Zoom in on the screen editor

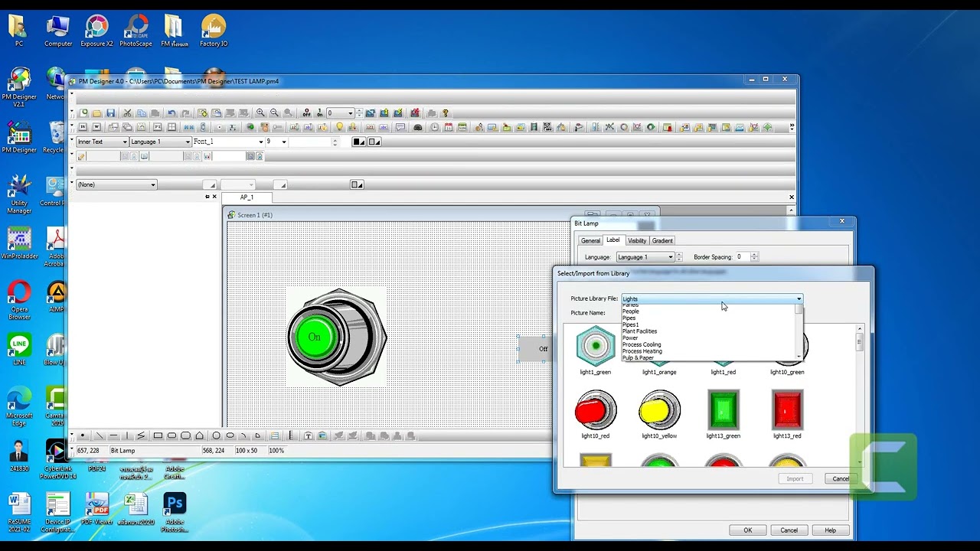260,113
